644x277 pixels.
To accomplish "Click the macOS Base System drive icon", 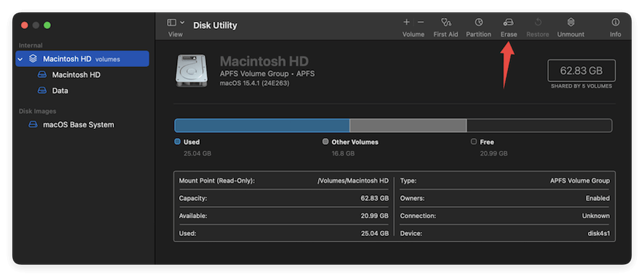I will pyautogui.click(x=33, y=124).
